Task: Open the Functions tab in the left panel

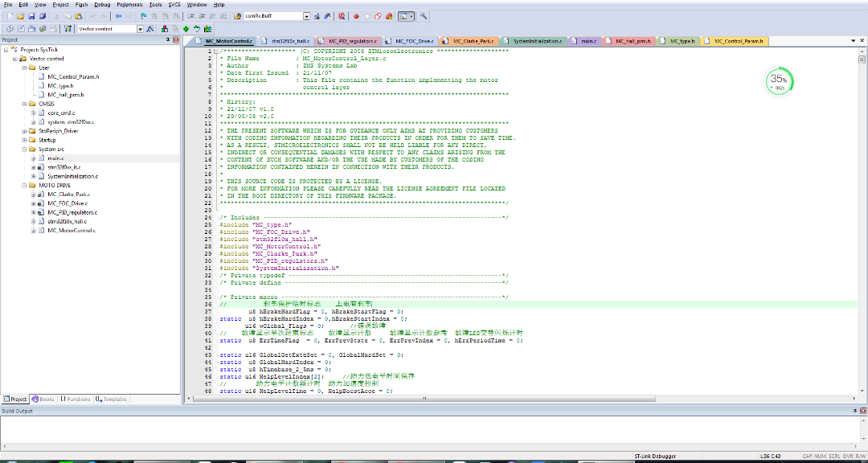Action: pos(76,399)
